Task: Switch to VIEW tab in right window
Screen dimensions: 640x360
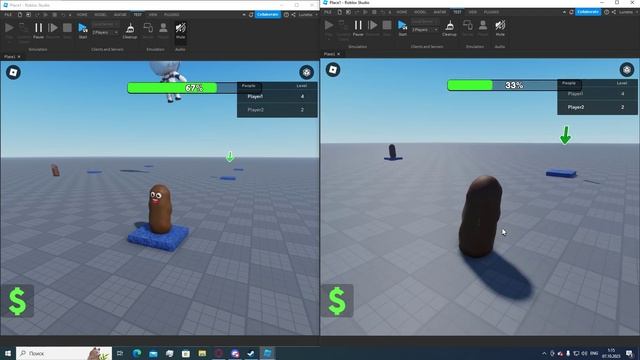Action: (473, 12)
